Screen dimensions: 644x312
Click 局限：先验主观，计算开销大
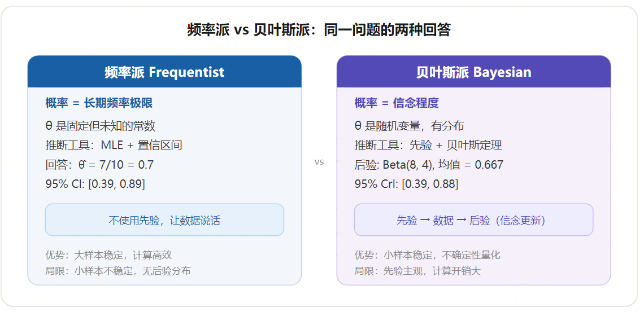(x=417, y=271)
